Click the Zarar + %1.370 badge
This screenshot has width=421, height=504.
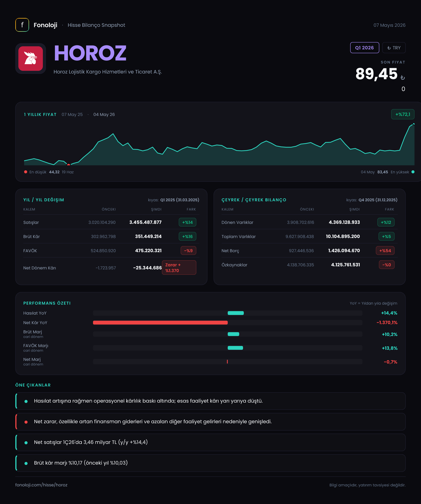[179, 268]
